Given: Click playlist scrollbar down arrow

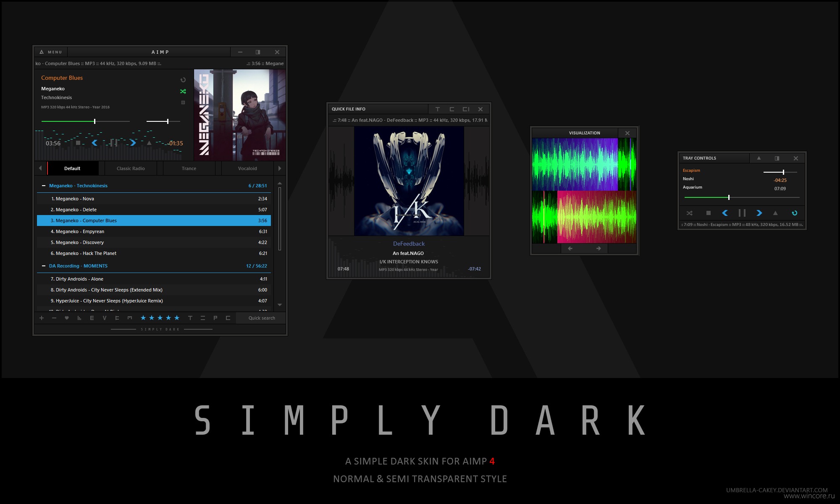Looking at the screenshot, I should [x=280, y=305].
